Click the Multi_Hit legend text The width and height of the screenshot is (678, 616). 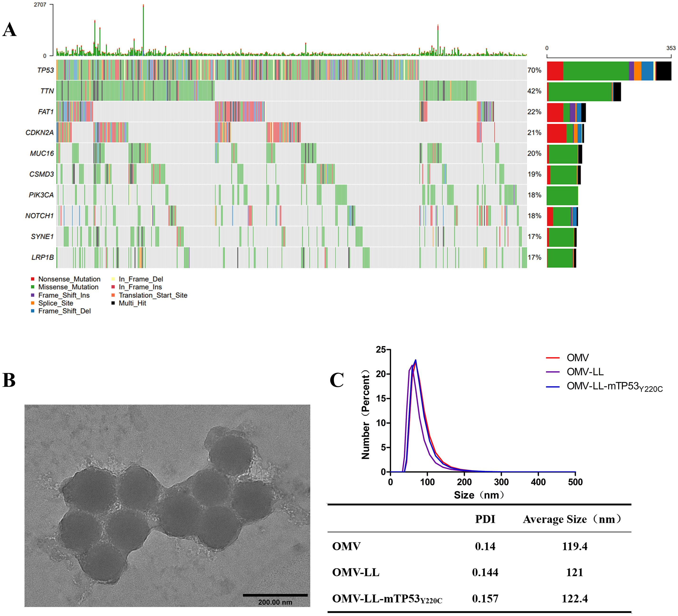point(133,303)
